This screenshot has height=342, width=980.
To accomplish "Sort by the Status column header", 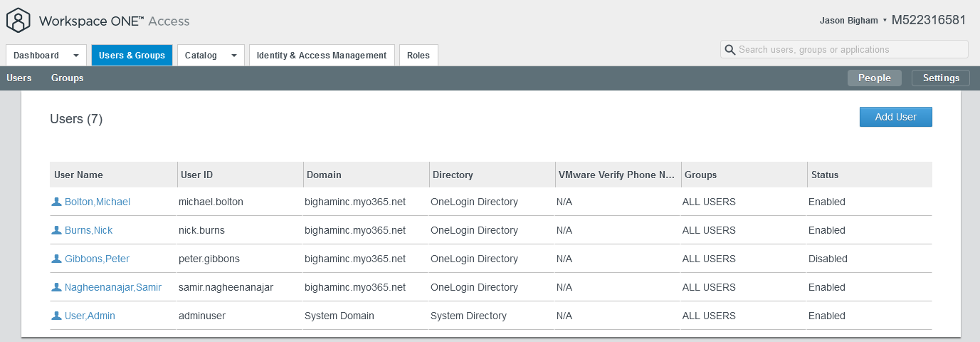I will 823,175.
